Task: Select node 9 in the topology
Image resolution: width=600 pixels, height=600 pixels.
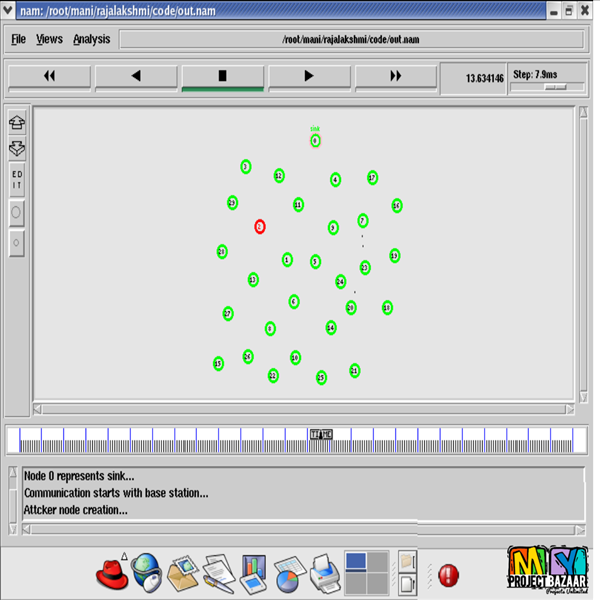Action: coord(333,228)
